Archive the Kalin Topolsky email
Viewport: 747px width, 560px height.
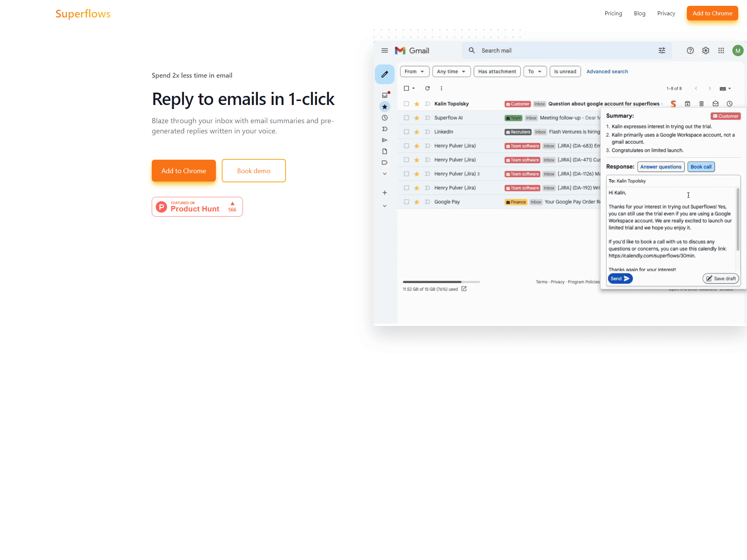[x=688, y=104]
